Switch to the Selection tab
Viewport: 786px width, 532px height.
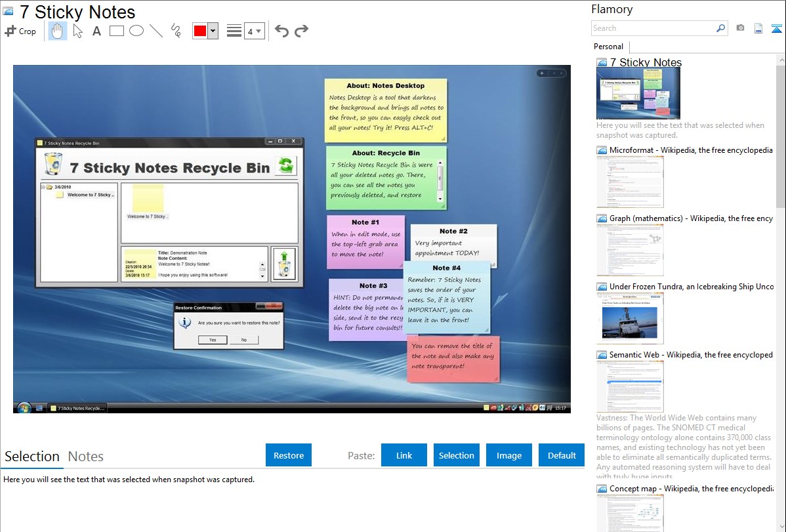[x=32, y=457]
